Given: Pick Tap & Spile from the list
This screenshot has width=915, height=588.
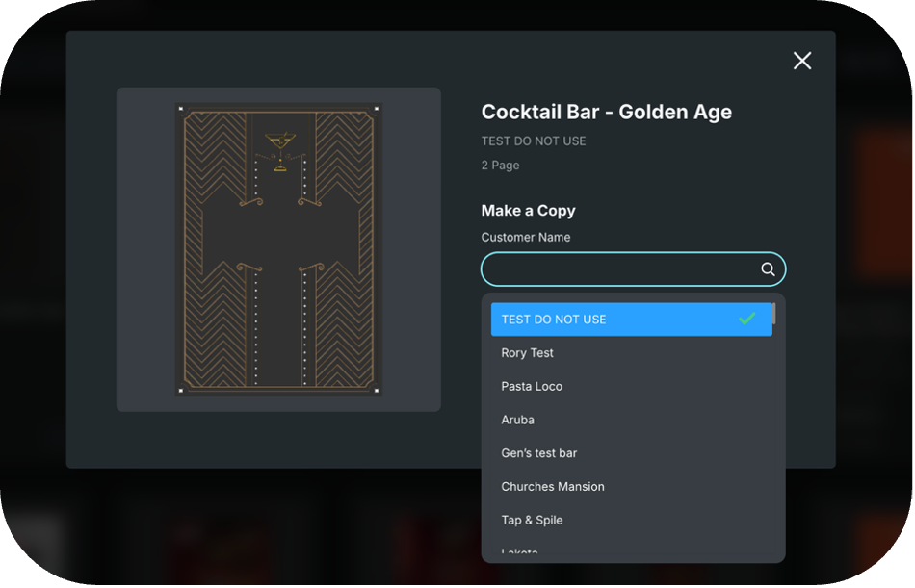Looking at the screenshot, I should pos(632,520).
